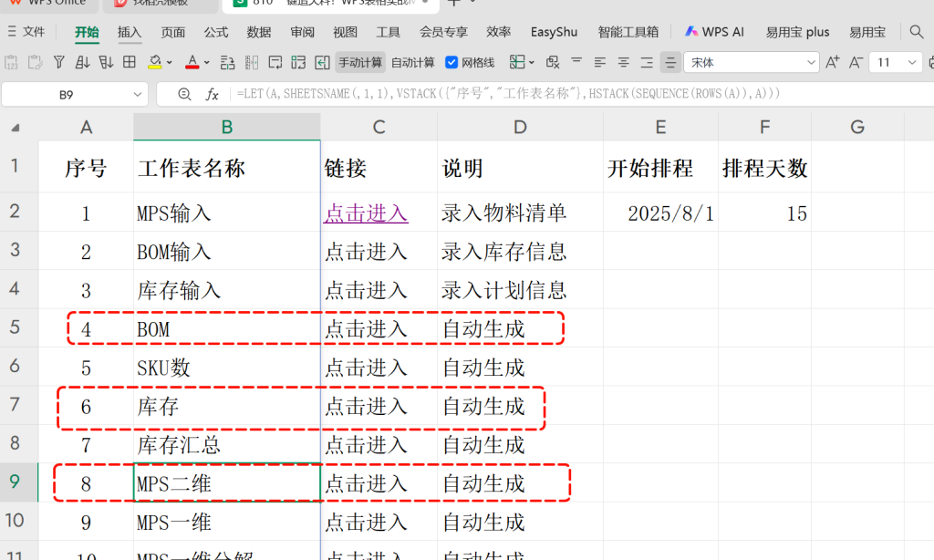Select the 插入 ribbon tab
934x560 pixels.
pyautogui.click(x=130, y=32)
